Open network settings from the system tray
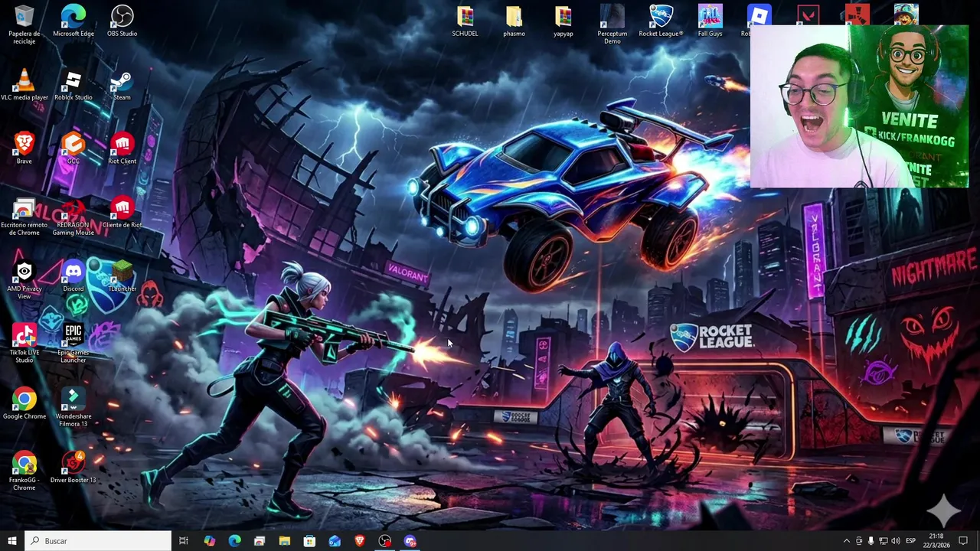Viewport: 980px width, 551px height. coord(883,541)
